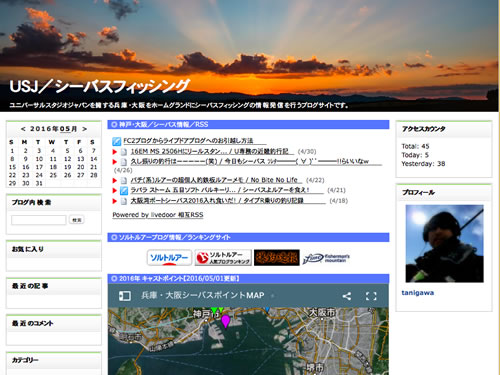Open 大阪湾ボートシーバス2016入れ食いだ link
This screenshot has width=500, height=375.
tap(217, 201)
